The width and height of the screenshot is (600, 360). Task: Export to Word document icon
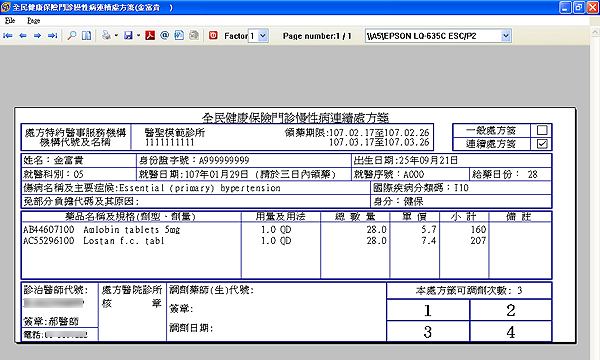tap(179, 36)
